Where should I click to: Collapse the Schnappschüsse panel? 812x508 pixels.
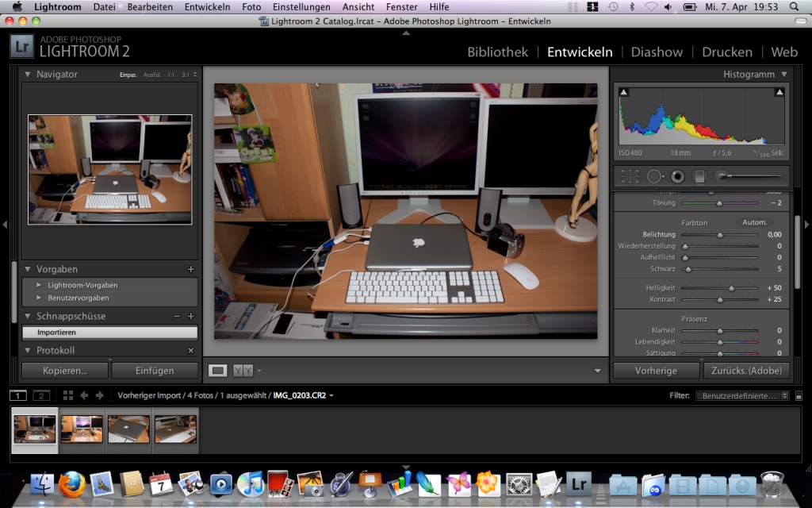point(28,316)
